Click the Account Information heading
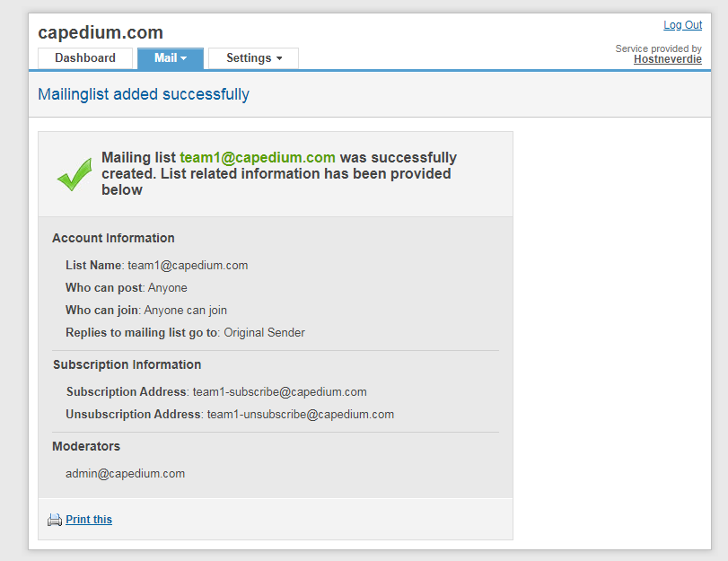The image size is (728, 561). [113, 239]
